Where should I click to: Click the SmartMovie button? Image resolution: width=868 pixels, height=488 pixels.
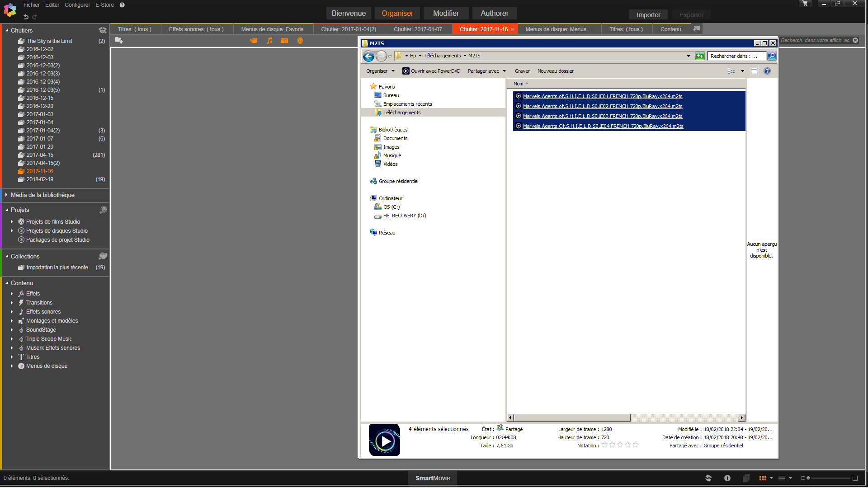click(x=433, y=478)
